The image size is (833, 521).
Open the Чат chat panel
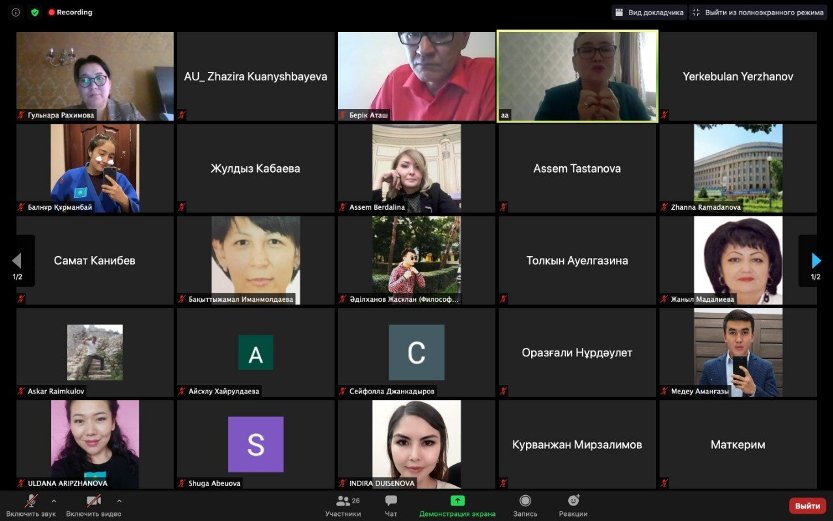(x=391, y=501)
